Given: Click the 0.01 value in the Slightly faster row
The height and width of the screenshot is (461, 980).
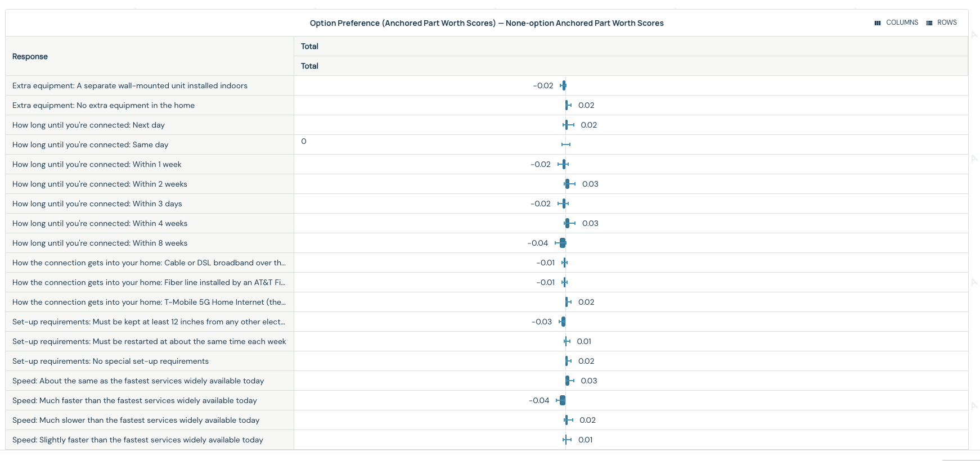Looking at the screenshot, I should tap(586, 440).
